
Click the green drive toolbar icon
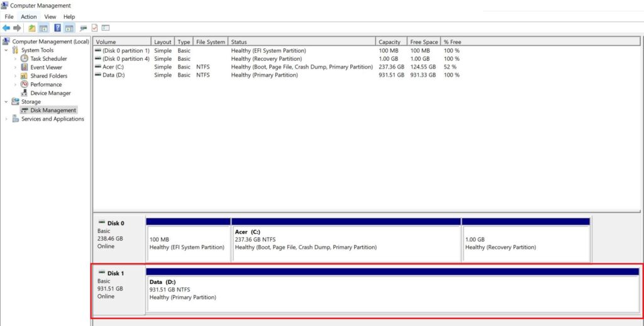click(x=84, y=28)
